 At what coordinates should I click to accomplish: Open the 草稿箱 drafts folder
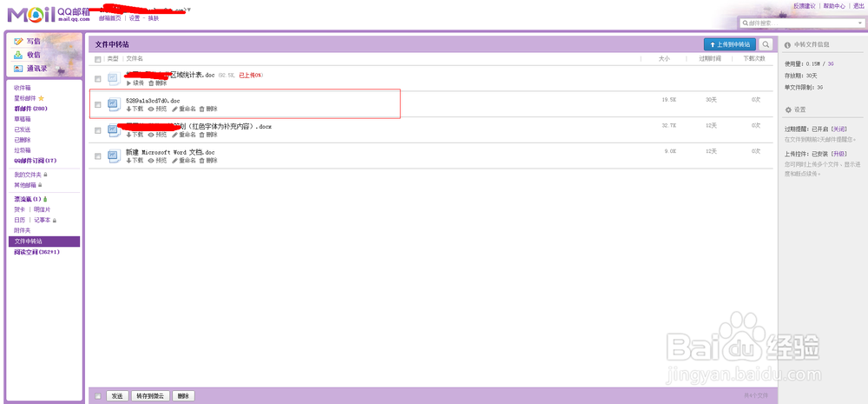(x=23, y=119)
